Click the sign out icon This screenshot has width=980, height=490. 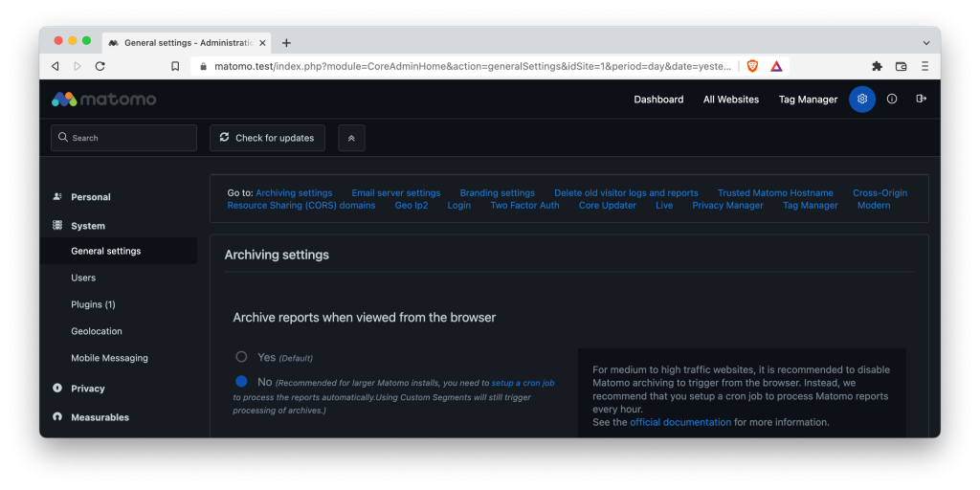[922, 100]
